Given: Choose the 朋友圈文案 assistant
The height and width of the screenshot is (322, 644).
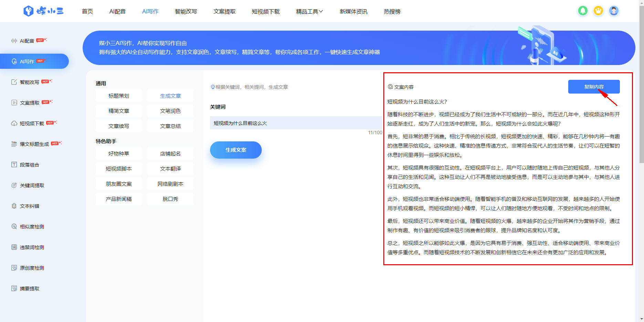Looking at the screenshot, I should [119, 184].
